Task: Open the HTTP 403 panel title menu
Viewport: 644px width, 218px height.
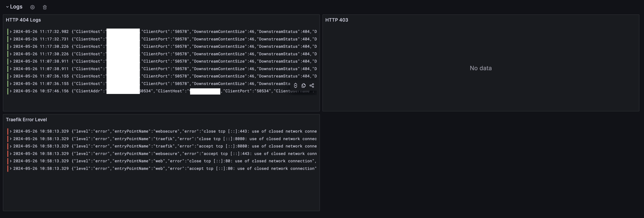Action: coord(336,20)
